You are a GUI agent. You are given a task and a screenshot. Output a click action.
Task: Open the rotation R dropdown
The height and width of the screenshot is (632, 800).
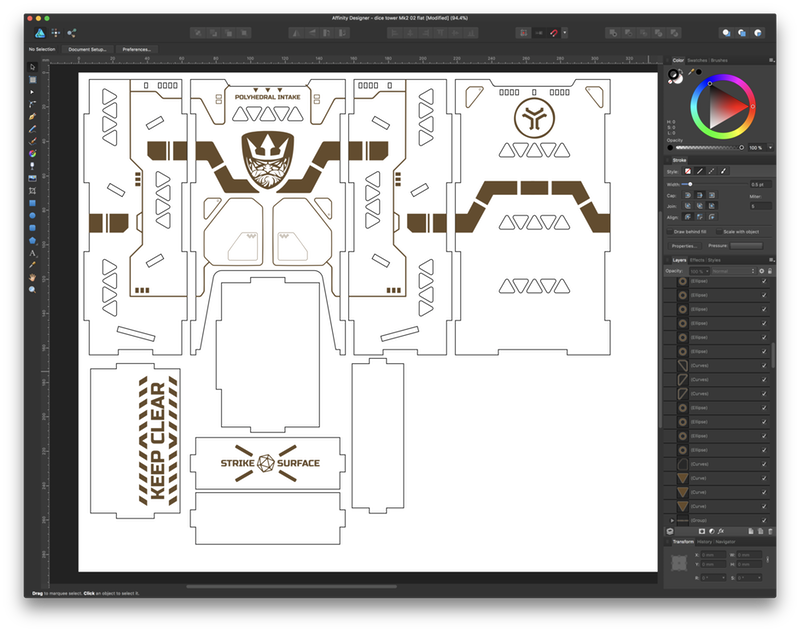[723, 578]
